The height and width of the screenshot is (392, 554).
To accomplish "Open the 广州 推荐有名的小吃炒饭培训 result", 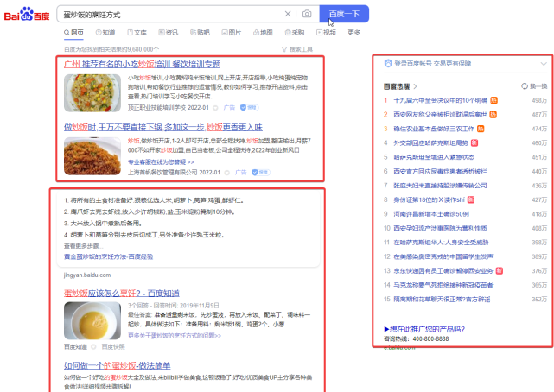I will 142,64.
